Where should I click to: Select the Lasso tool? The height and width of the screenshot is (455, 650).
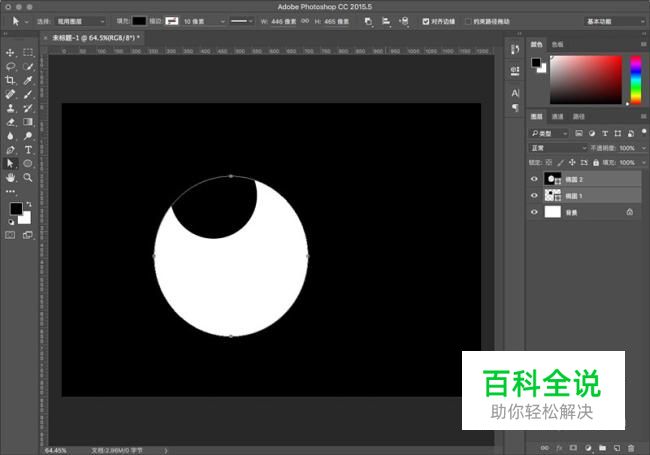[x=10, y=66]
